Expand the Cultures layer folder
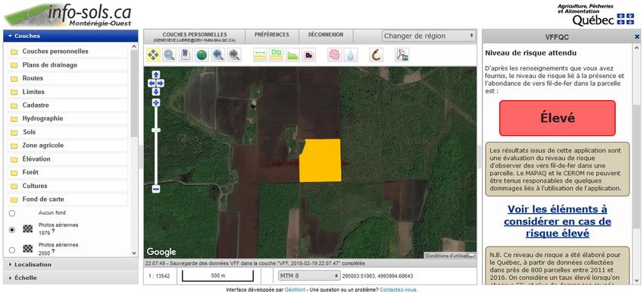The width and height of the screenshot is (644, 292). [67, 186]
